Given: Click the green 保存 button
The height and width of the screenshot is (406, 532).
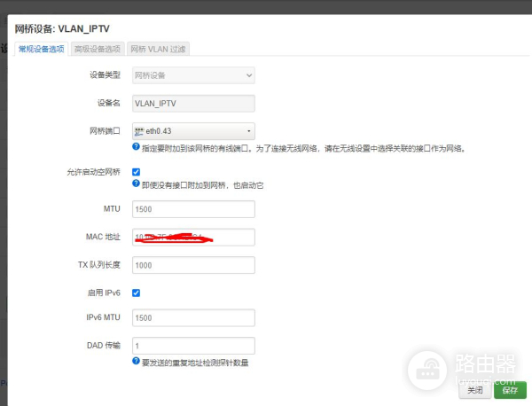Looking at the screenshot, I should [x=510, y=390].
